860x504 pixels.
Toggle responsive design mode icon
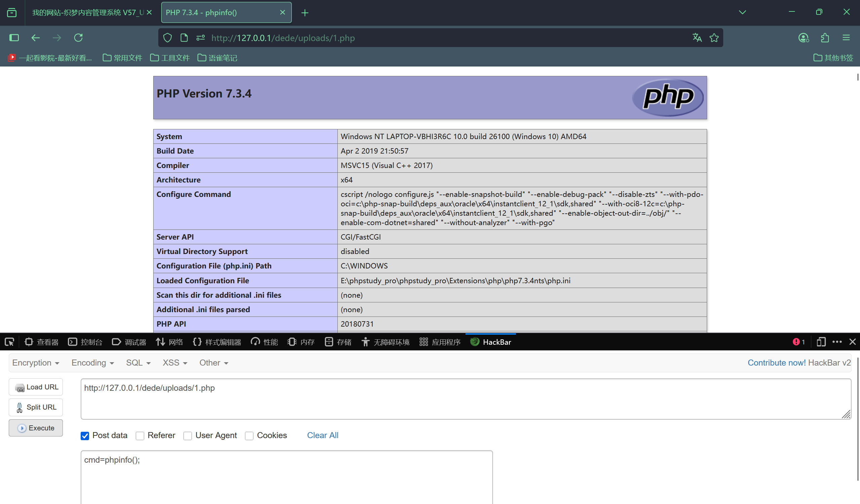pos(821,342)
